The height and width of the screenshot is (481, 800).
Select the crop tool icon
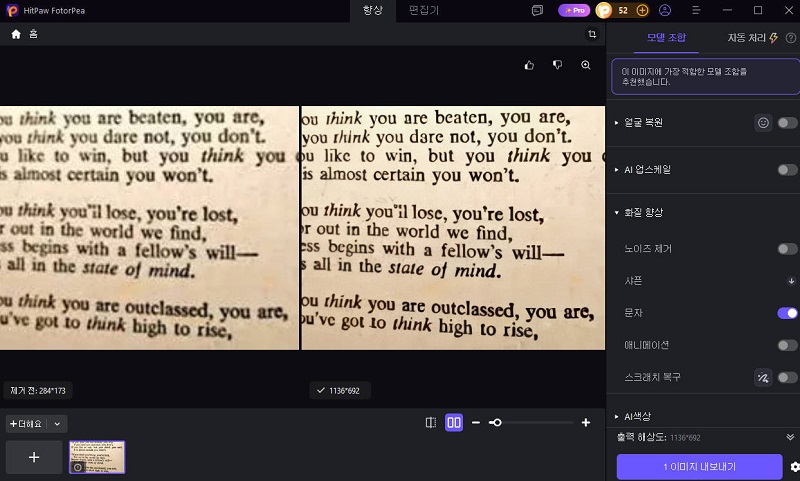click(x=592, y=34)
